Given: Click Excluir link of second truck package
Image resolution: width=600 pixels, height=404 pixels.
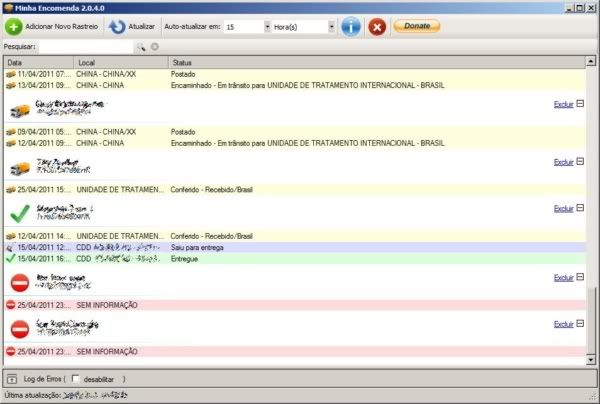Looking at the screenshot, I should click(x=563, y=162).
